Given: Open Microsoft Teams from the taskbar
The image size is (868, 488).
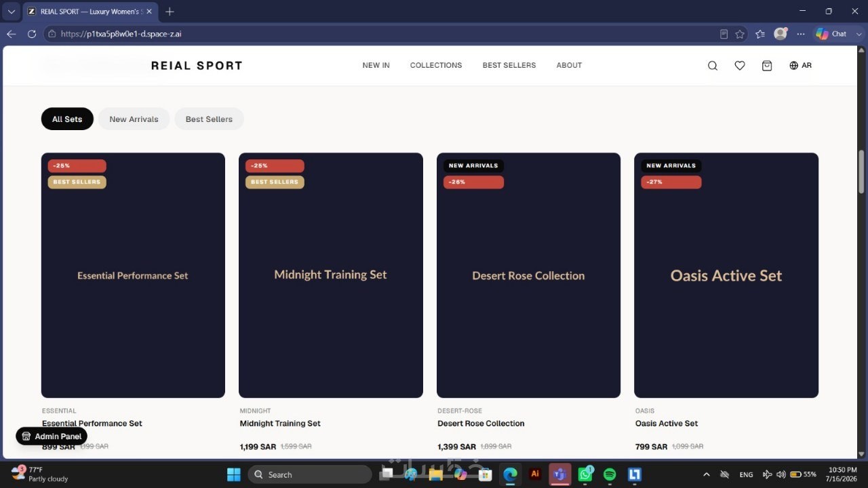Looking at the screenshot, I should coord(559,474).
